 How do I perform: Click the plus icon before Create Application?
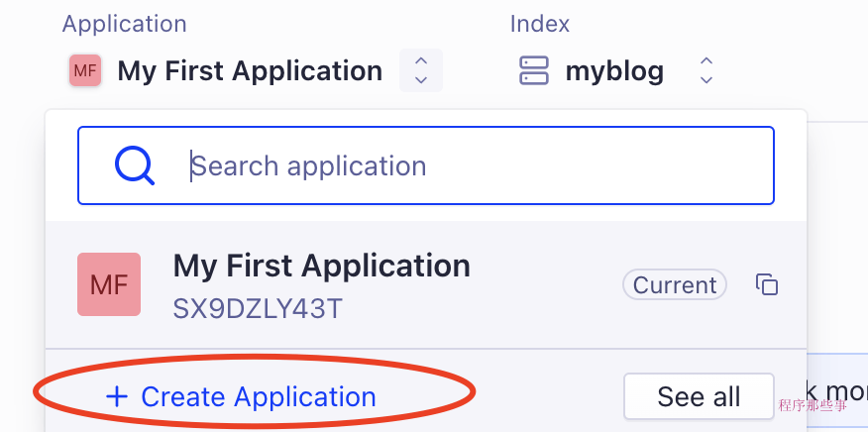[117, 397]
